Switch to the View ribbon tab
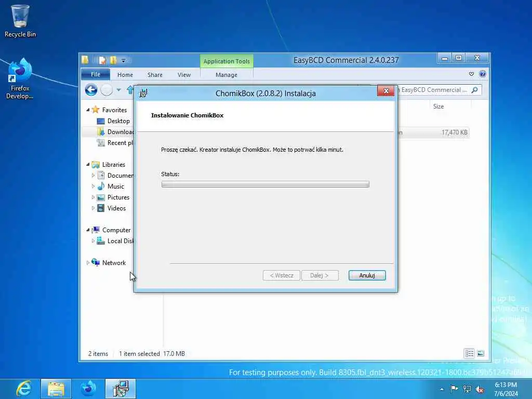Screen dimensions: 532x399 184,75
